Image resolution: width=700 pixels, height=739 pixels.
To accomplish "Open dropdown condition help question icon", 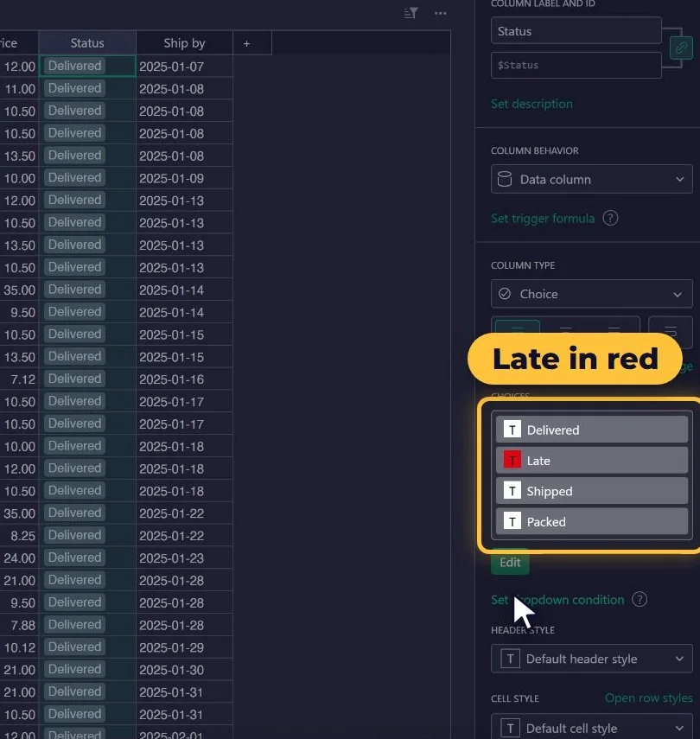I will [x=640, y=600].
